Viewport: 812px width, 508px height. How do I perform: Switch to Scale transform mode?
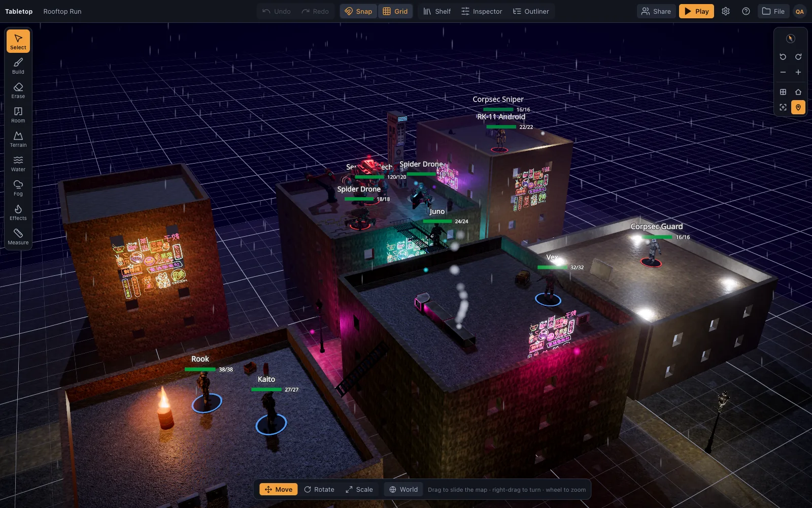click(359, 490)
